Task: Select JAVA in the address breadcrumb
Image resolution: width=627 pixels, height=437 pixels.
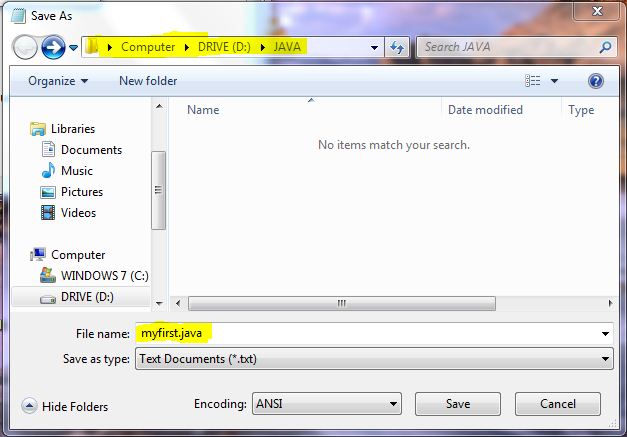Action: 287,47
